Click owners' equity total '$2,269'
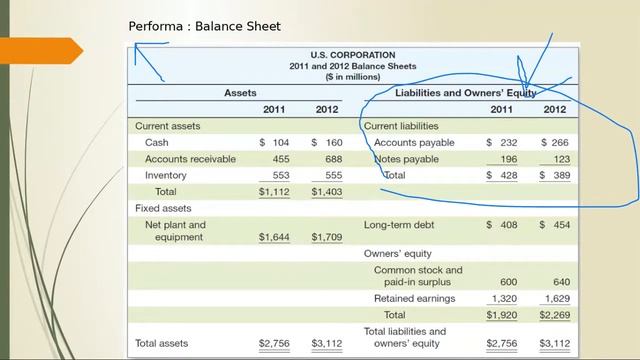Screen dimensions: 640x360 pyautogui.click(x=555, y=315)
